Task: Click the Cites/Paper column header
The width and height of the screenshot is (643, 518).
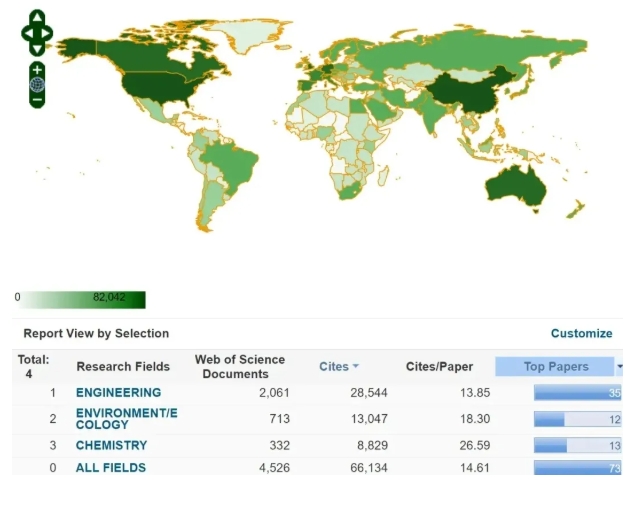Action: [x=439, y=367]
